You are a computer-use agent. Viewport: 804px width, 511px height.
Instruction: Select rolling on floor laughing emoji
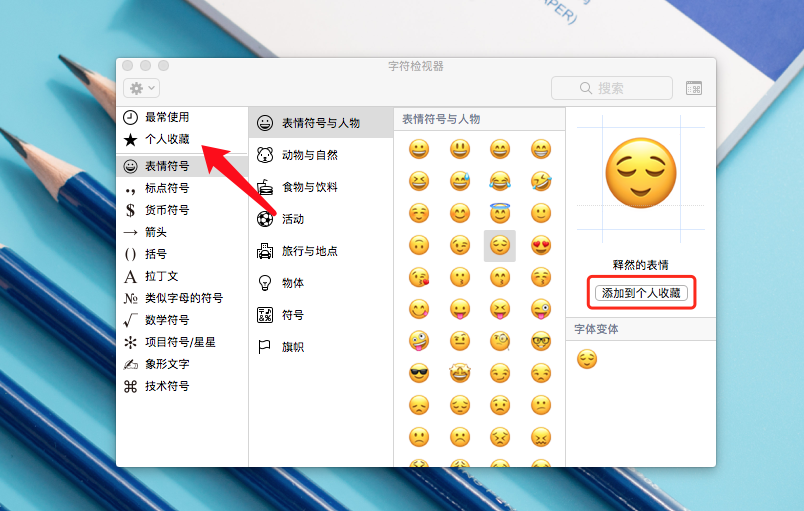tap(541, 181)
